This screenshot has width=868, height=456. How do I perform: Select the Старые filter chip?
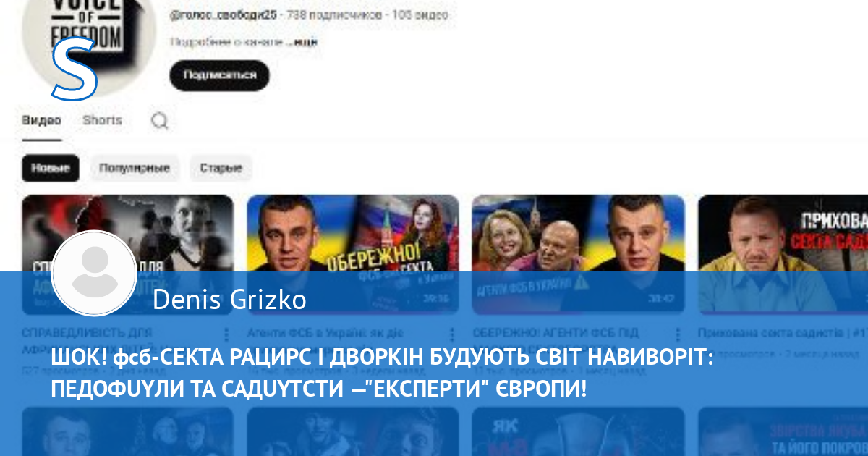[x=221, y=168]
